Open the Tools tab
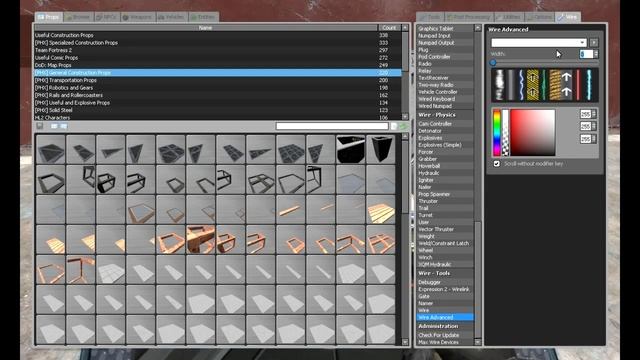This screenshot has width=640, height=360. pos(430,17)
